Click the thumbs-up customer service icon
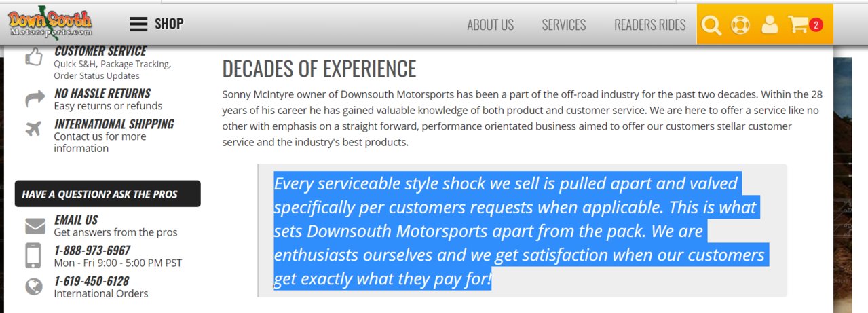Viewport: 868px width, 313px height. [x=34, y=57]
